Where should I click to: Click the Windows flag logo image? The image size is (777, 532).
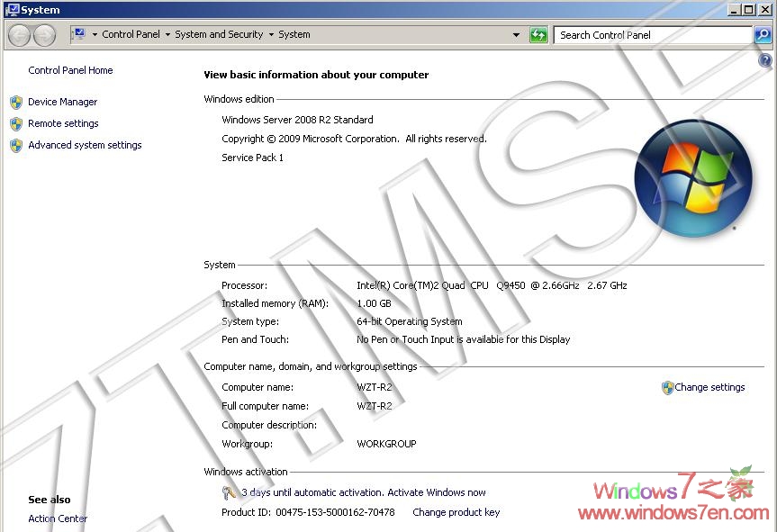tap(693, 177)
